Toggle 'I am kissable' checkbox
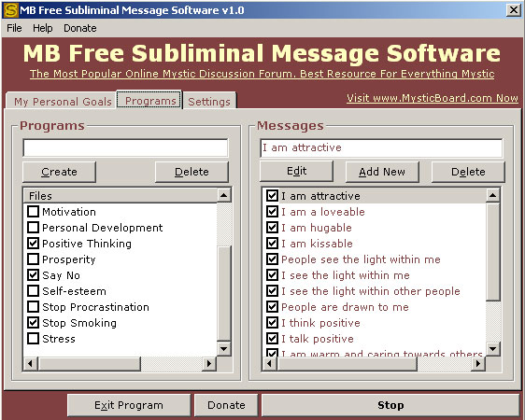 (x=272, y=243)
